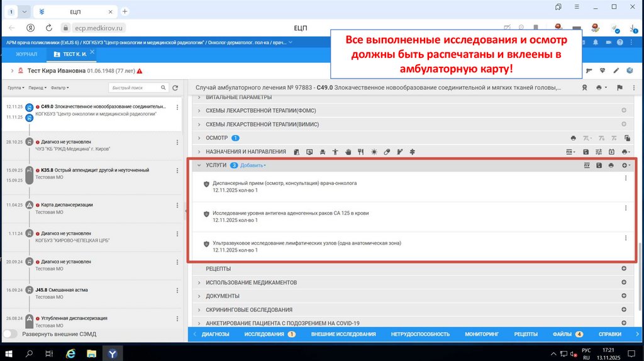Expand СХЕМЫ ЛЕКАРСТВЕННОЙ ТЕРАПИИ(ВИМИС) section
Image resolution: width=644 pixels, height=361 pixels.
(x=199, y=125)
